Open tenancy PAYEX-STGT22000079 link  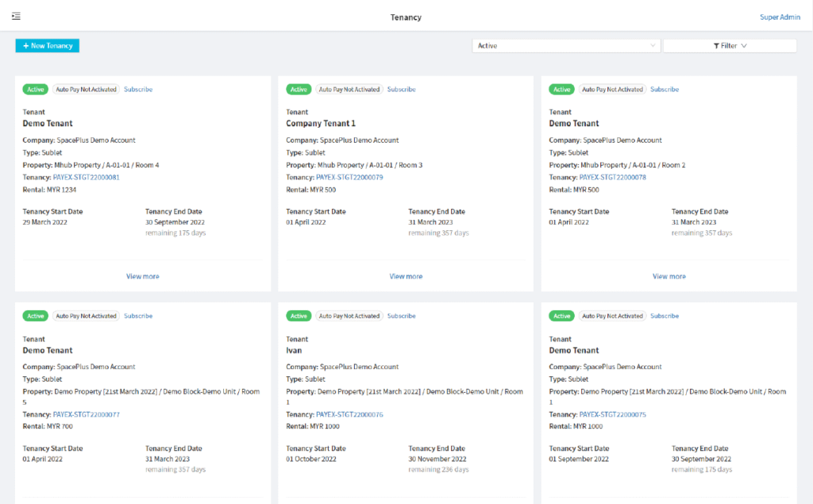coord(349,178)
